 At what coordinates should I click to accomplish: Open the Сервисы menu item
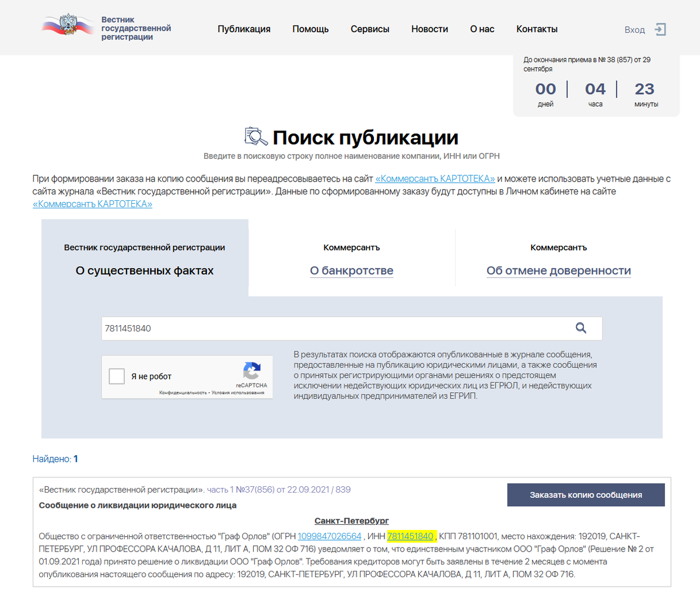click(370, 29)
